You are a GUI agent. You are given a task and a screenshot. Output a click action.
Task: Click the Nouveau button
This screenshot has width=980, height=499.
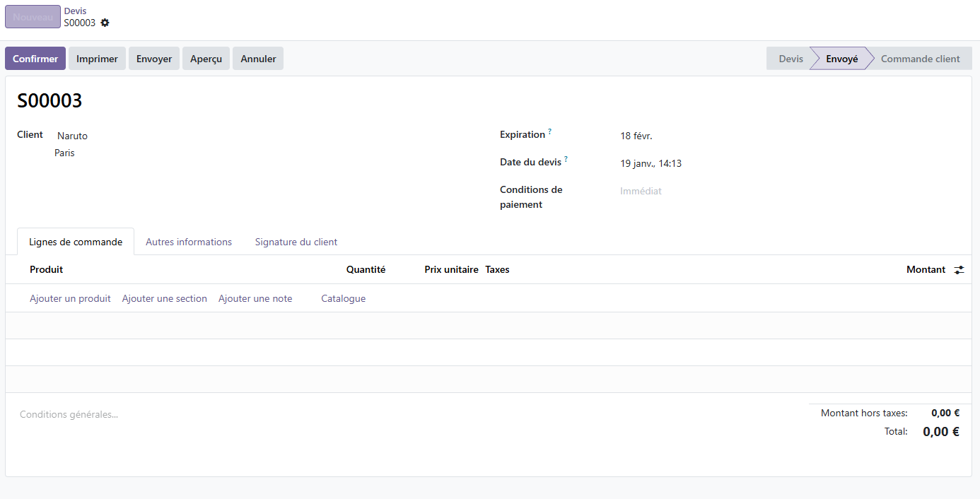pyautogui.click(x=33, y=17)
